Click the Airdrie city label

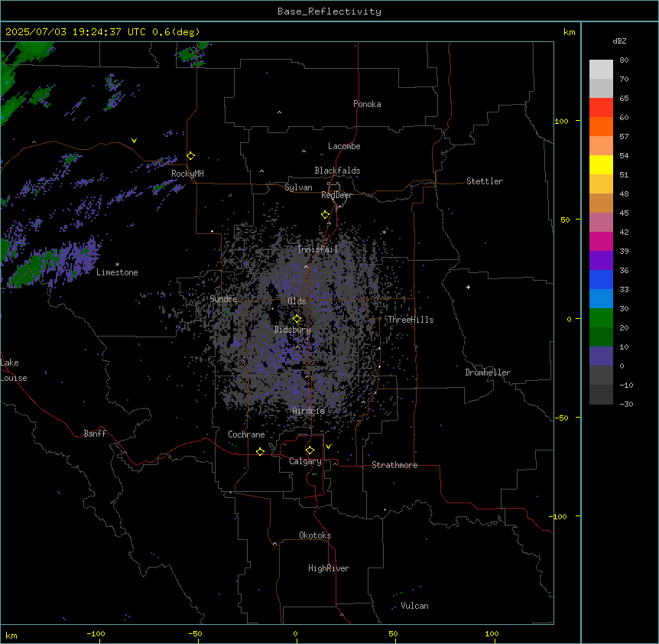[x=309, y=411]
